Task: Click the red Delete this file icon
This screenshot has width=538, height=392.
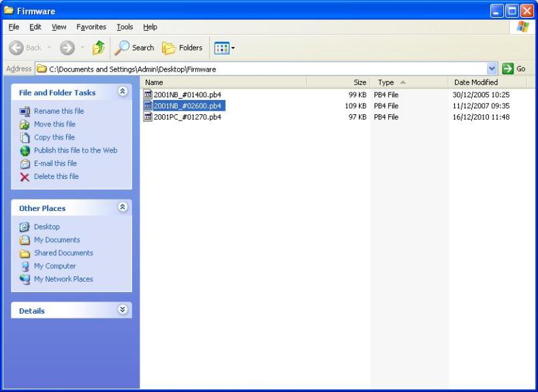Action: [25, 177]
